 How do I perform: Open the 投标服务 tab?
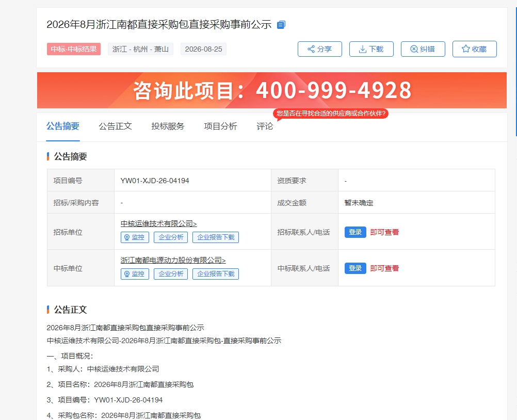168,126
